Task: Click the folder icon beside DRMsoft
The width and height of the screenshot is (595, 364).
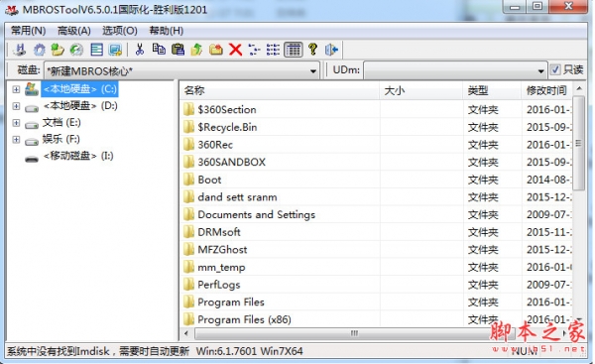Action: 188,231
